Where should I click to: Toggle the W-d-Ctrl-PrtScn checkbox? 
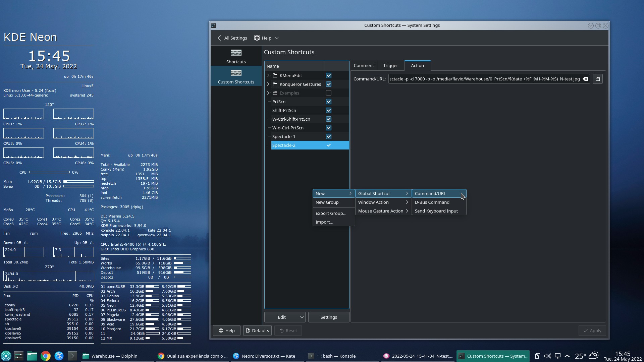[x=329, y=128]
